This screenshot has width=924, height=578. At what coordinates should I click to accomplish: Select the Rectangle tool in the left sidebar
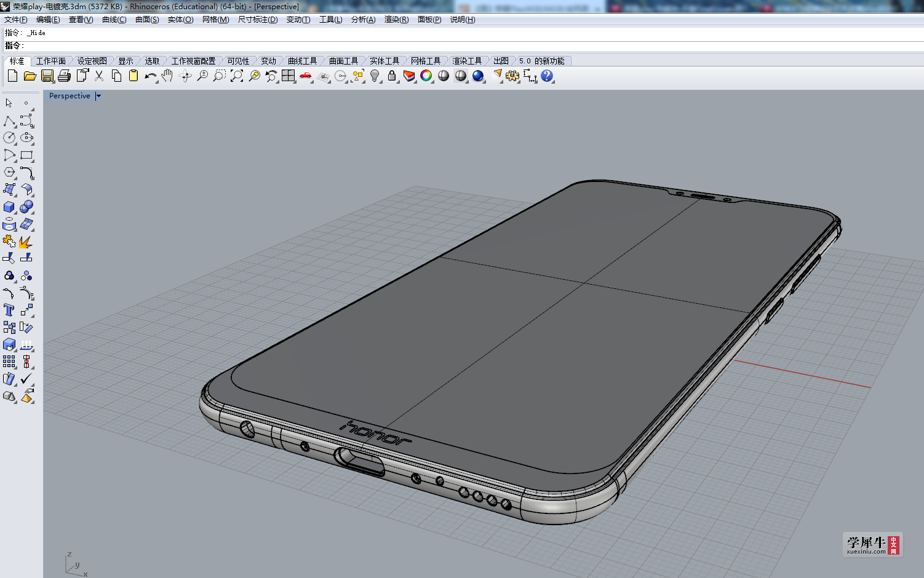(x=26, y=155)
